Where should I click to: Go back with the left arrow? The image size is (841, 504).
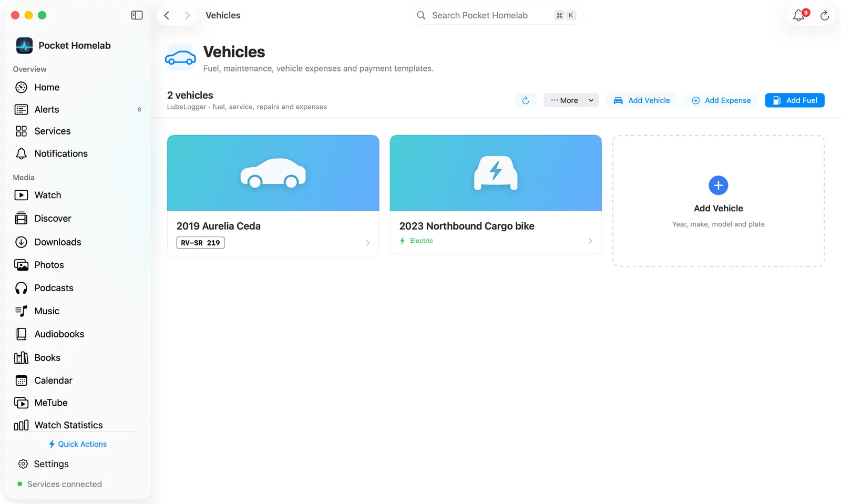click(167, 15)
